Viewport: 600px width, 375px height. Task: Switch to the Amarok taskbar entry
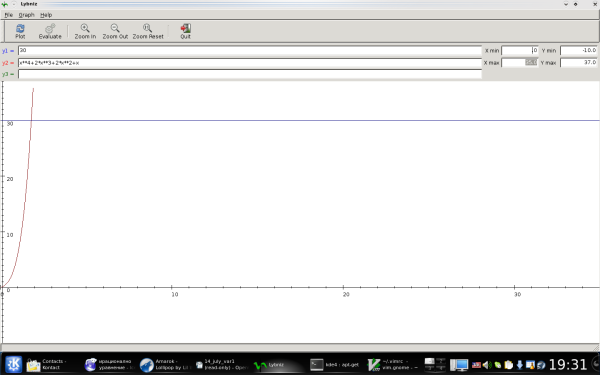pyautogui.click(x=165, y=364)
